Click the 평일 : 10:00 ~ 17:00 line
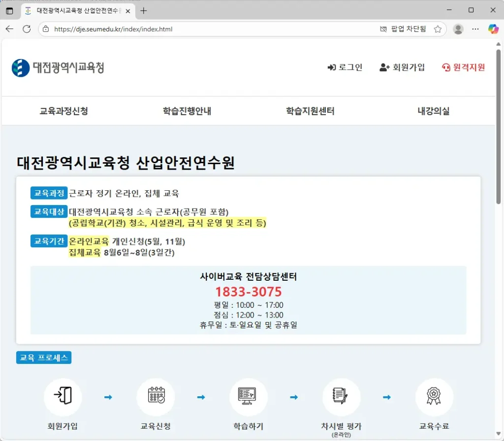The width and height of the screenshot is (504, 441). click(x=248, y=305)
